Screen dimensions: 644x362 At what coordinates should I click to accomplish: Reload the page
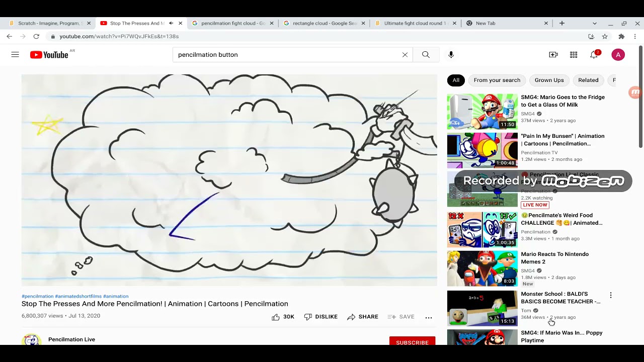click(36, 36)
